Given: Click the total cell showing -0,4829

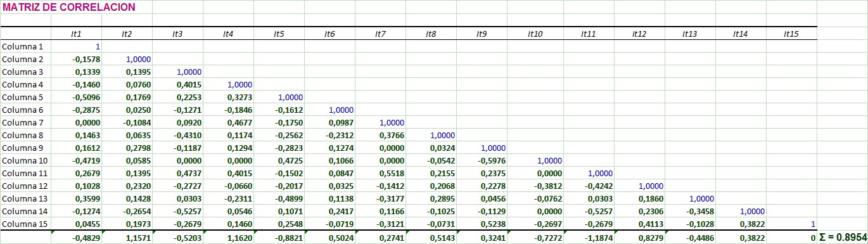Looking at the screenshot, I should 76,237.
